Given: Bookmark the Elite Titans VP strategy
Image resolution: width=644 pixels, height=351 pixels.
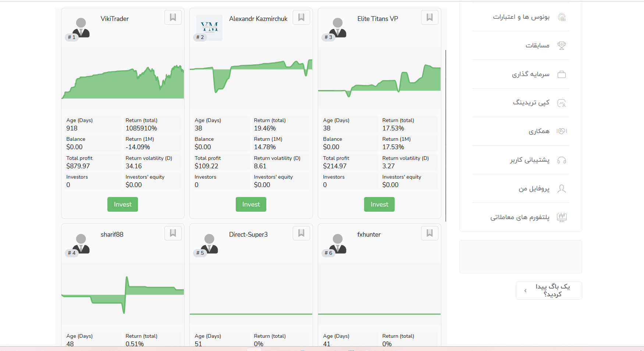Looking at the screenshot, I should point(429,17).
